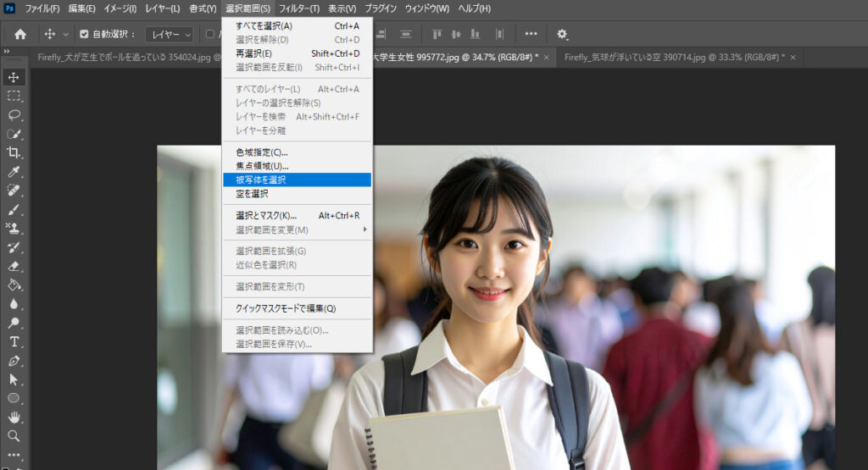The height and width of the screenshot is (470, 868).
Task: Select the Ellipse shape tool
Action: tap(14, 398)
